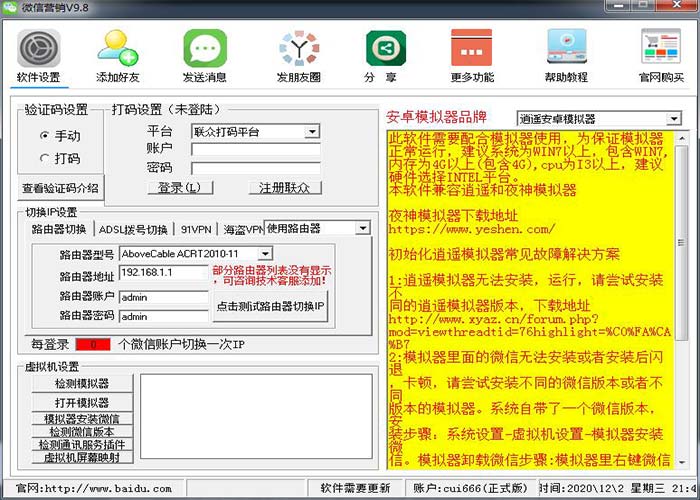Click 个微信账户切换一次IP text

(181, 344)
